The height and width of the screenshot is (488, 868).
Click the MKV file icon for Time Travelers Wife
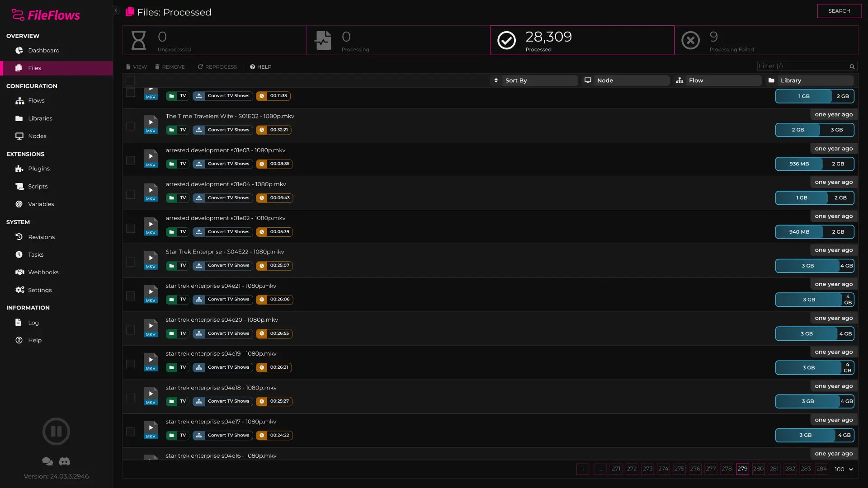(151, 125)
